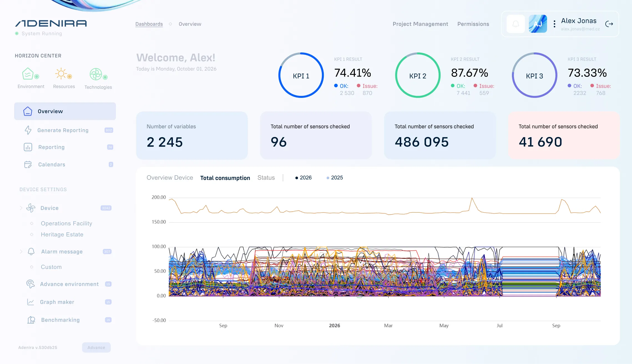This screenshot has width=632, height=364.
Task: Open Benchmarking label in sidebar
Action: click(x=60, y=320)
